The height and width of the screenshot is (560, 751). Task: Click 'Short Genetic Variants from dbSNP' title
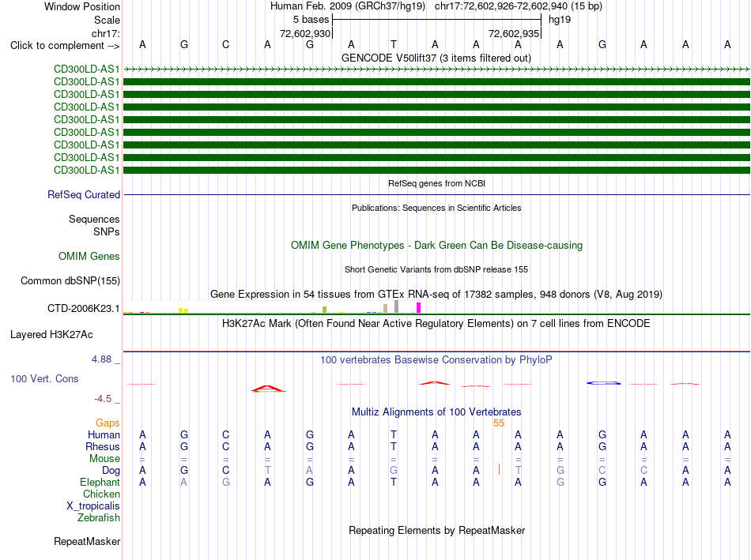pos(436,269)
